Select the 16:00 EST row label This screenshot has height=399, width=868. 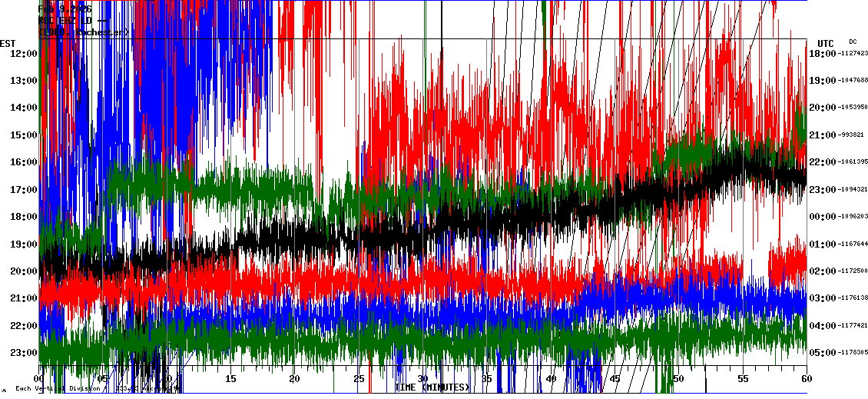point(25,162)
